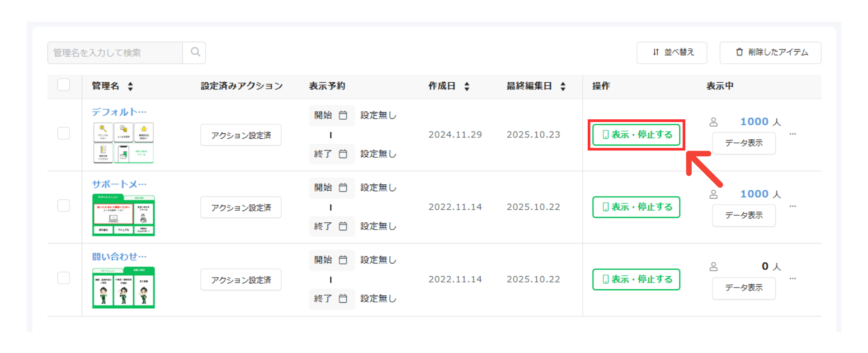
Task: Sort by 最終編集日 column arrows
Action: point(563,86)
